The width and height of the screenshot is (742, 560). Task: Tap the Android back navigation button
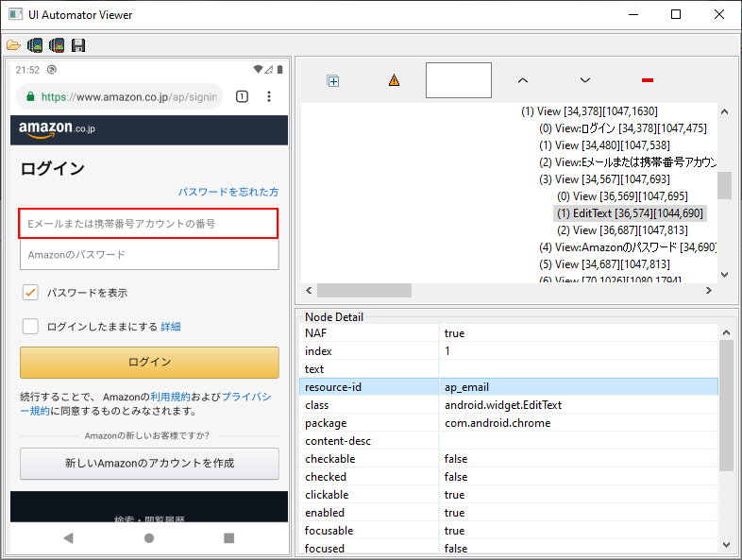69,537
